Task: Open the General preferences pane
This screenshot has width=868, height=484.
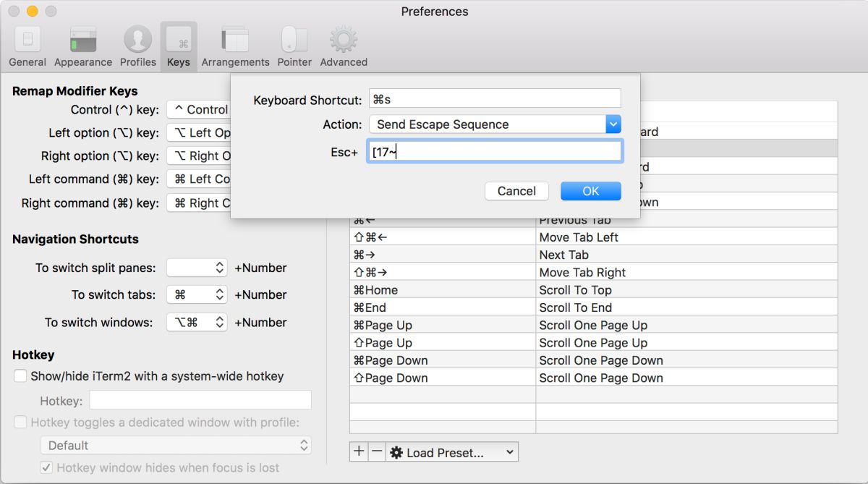Action: [27, 46]
